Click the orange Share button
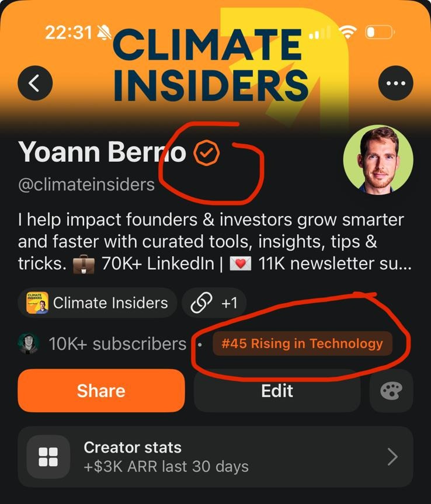 click(x=101, y=391)
